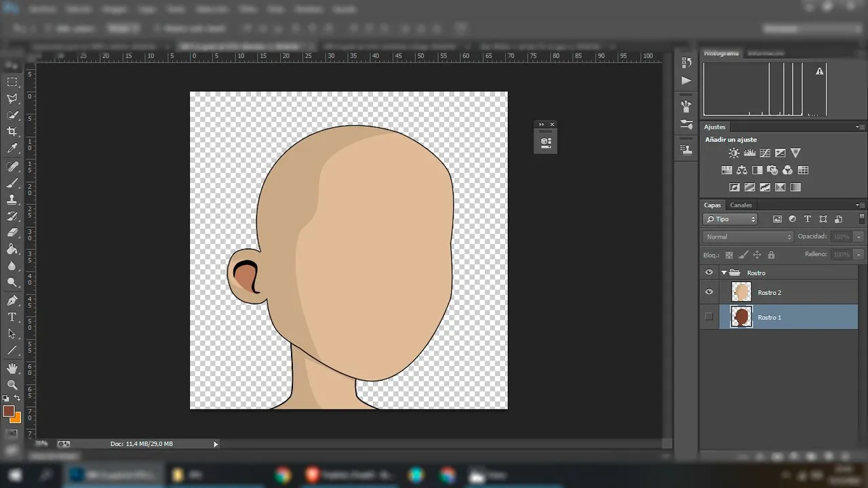Add a Photo Filter adjustment
The width and height of the screenshot is (868, 488).
[x=772, y=170]
